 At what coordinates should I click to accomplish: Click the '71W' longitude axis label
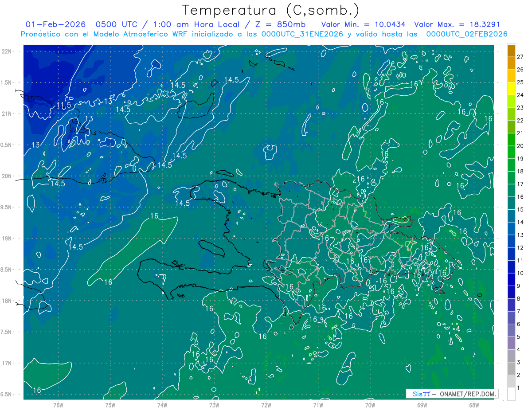318,405
